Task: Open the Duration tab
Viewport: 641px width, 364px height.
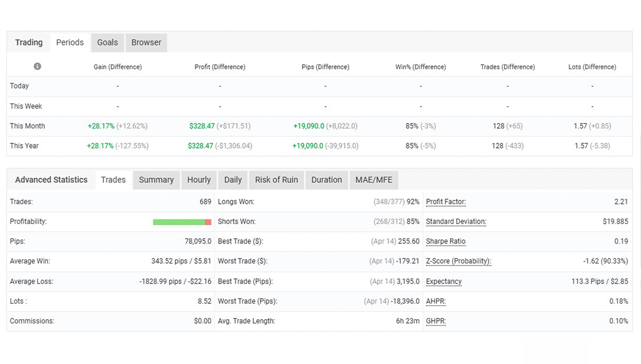Action: 326,180
